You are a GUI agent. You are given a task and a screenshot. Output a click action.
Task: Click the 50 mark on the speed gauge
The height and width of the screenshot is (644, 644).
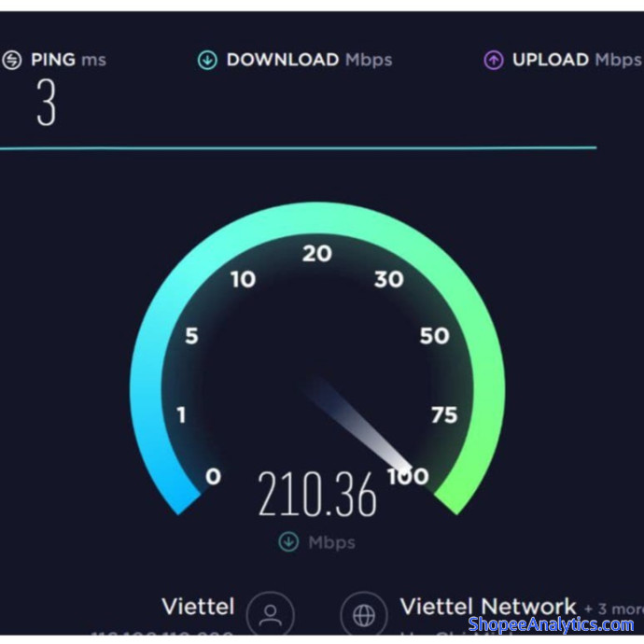pyautogui.click(x=434, y=336)
